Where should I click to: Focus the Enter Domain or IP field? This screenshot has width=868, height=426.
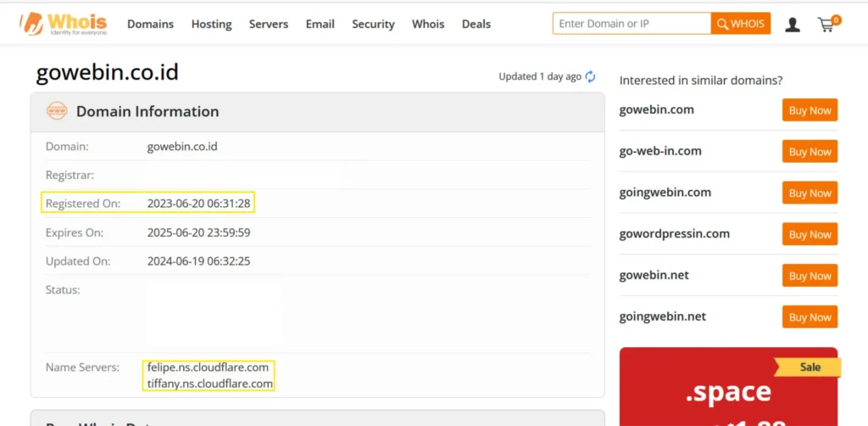coord(632,23)
